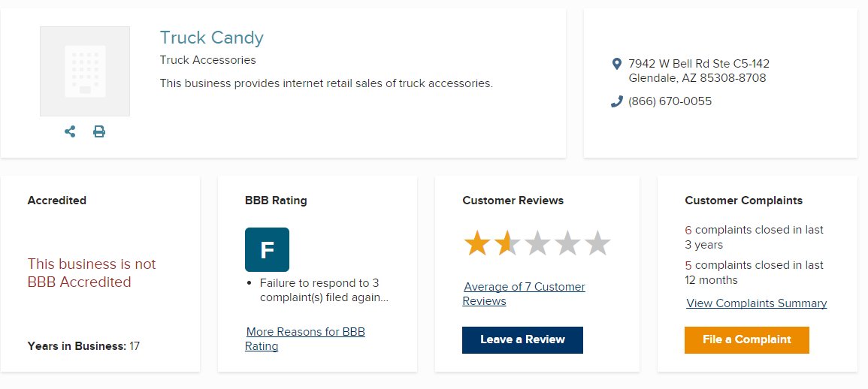Viewport: 868px width, 389px height.
Task: Call the (866) 670-0055 phone number
Action: pyautogui.click(x=670, y=102)
